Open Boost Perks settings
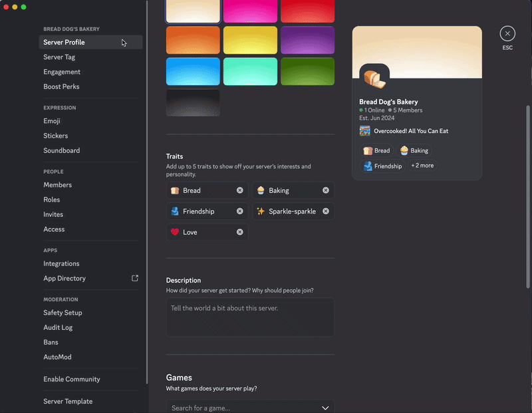 90,86
